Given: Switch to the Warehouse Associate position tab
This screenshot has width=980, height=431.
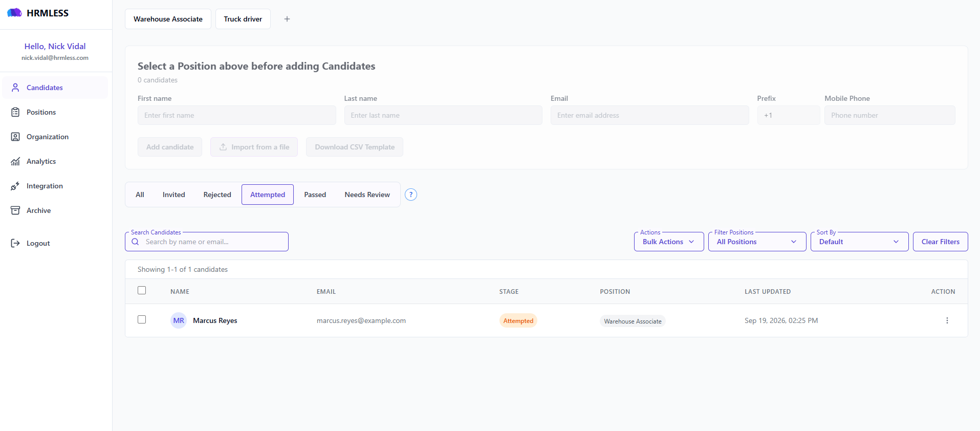Looking at the screenshot, I should [168, 19].
